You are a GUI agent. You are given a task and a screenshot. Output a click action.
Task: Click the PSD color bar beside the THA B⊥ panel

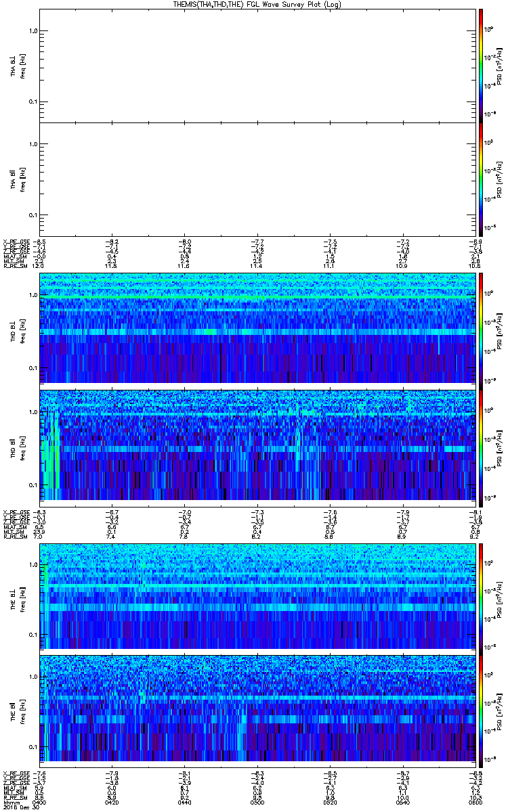coord(480,64)
